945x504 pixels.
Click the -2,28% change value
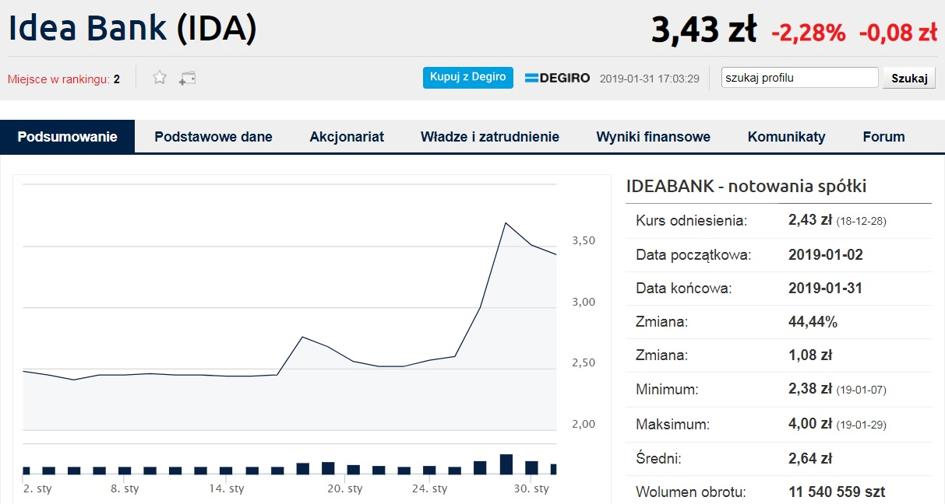[808, 33]
